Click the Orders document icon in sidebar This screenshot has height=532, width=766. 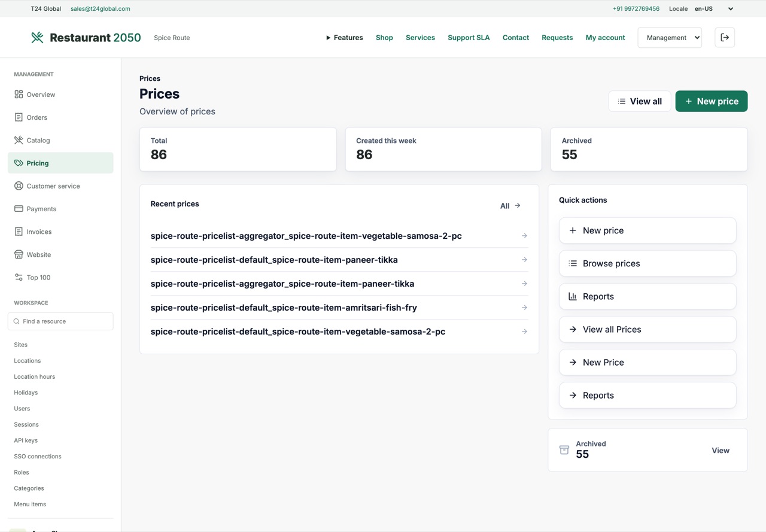pos(19,117)
